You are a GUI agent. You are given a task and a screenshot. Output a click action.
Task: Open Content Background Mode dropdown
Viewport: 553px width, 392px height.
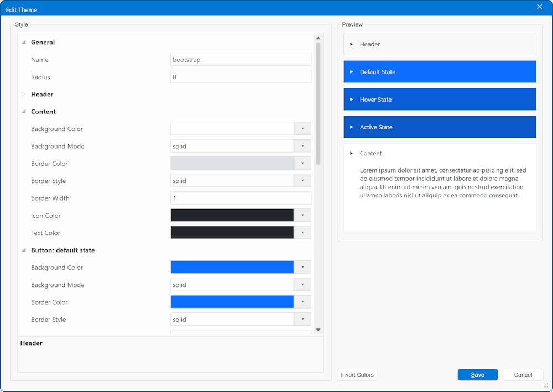[302, 147]
